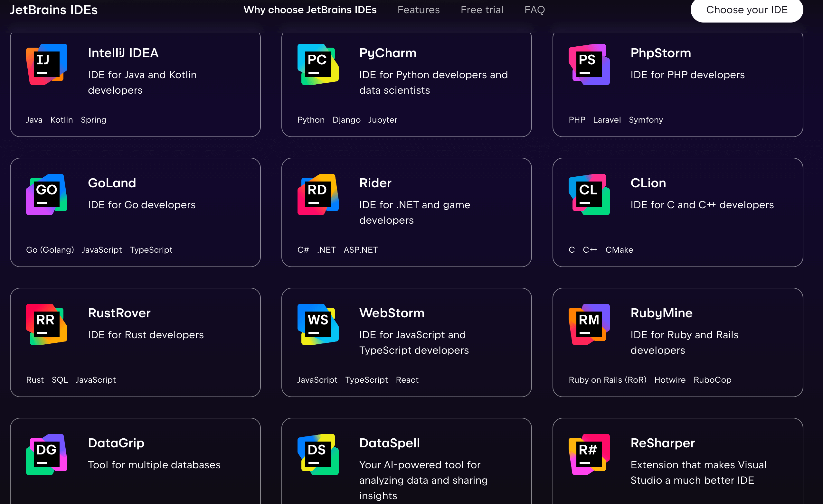Open the FAQ navigation item

click(x=534, y=10)
